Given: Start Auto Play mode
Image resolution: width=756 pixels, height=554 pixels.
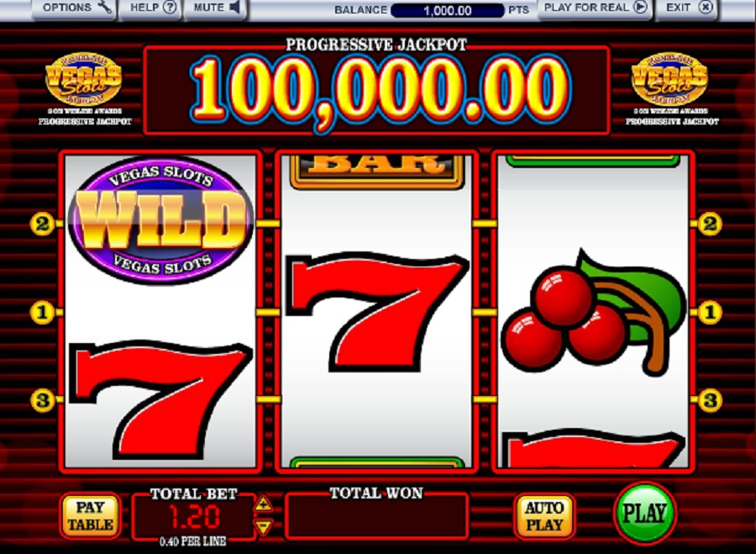Looking at the screenshot, I should 544,516.
